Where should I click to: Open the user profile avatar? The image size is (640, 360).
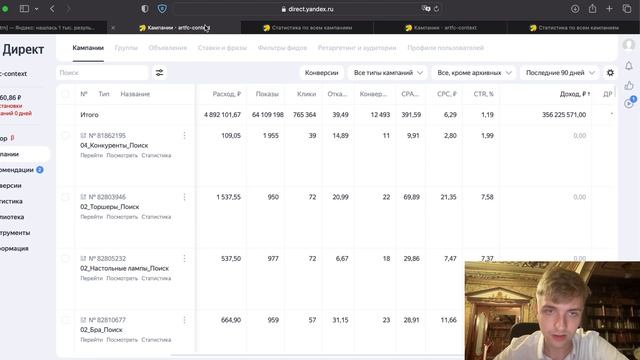pyautogui.click(x=629, y=44)
